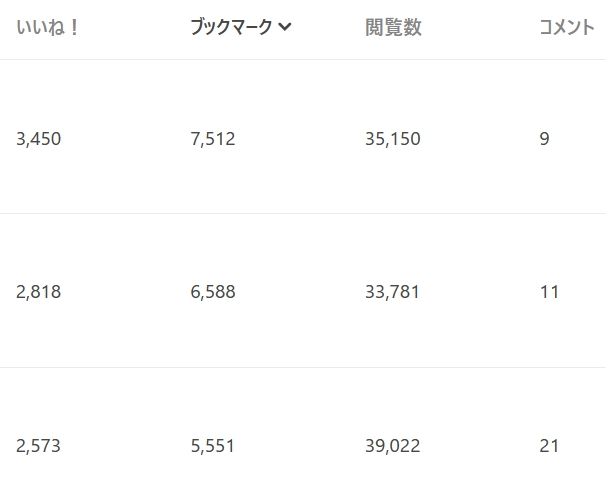Open the 21 comments cell
606x482 pixels.
click(x=549, y=446)
